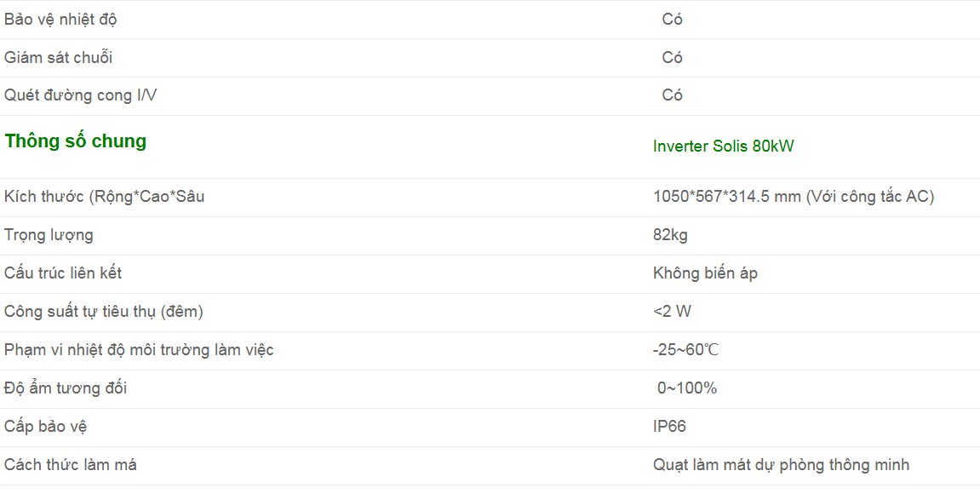980x494 pixels.
Task: Click the 'Bảo vệ nhiệt độ' row label
Action: [x=60, y=20]
